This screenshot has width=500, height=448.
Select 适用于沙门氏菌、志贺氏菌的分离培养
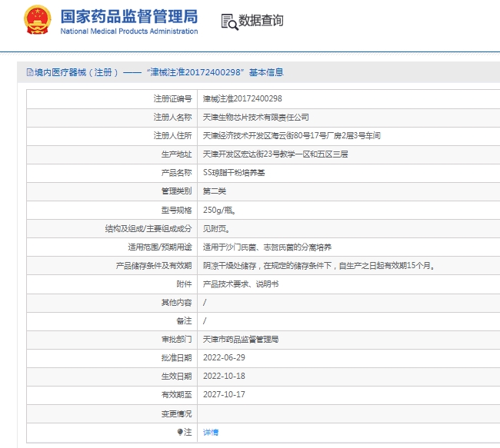(267, 247)
